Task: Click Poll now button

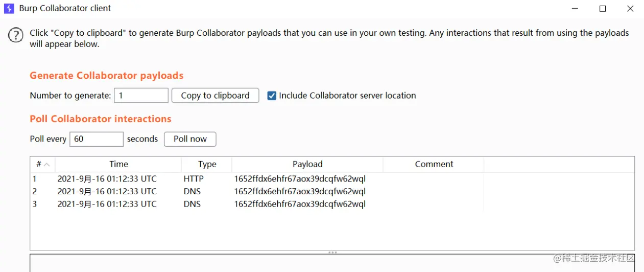Action: 190,139
